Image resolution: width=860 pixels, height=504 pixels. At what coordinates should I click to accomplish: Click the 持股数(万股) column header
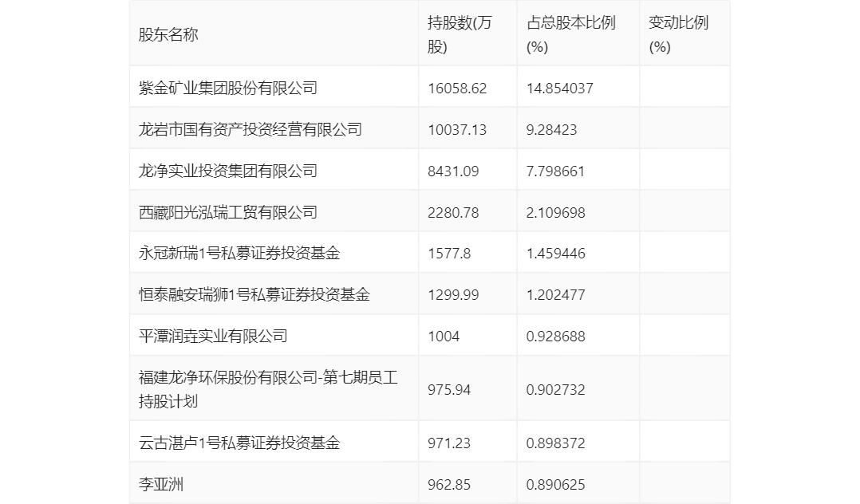(x=460, y=34)
